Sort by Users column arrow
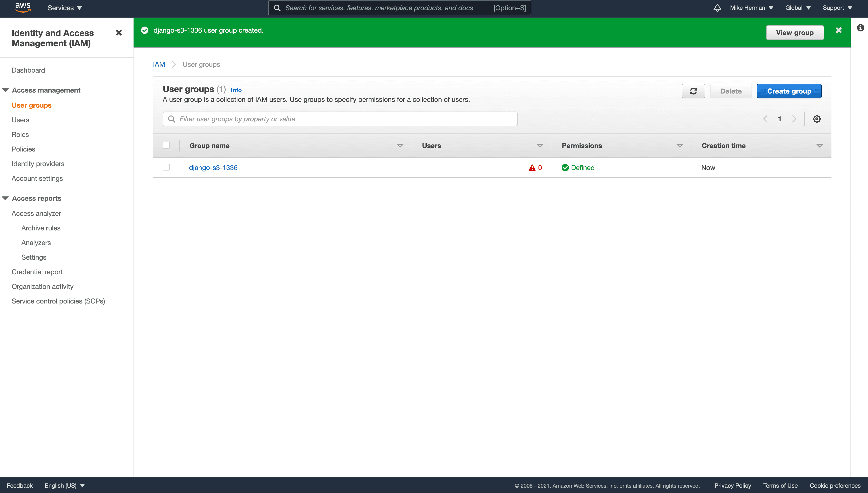 540,146
